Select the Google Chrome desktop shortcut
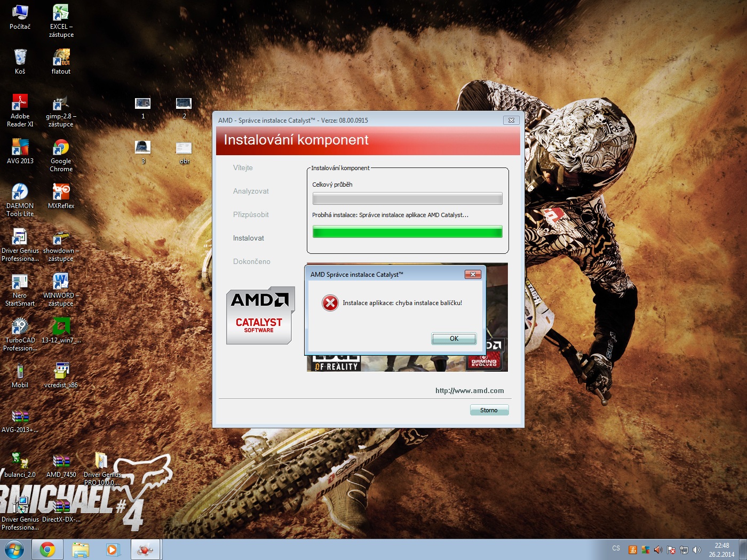This screenshot has height=560, width=747. [x=61, y=155]
